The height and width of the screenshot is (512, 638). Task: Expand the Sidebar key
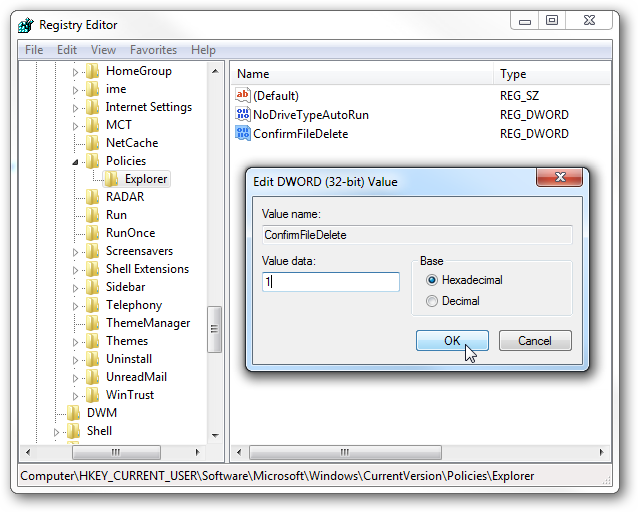pos(75,288)
